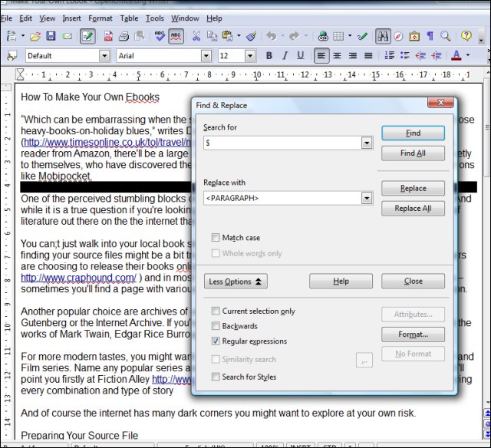Center the paragraph text
Image resolution: width=491 pixels, height=448 pixels.
point(337,56)
